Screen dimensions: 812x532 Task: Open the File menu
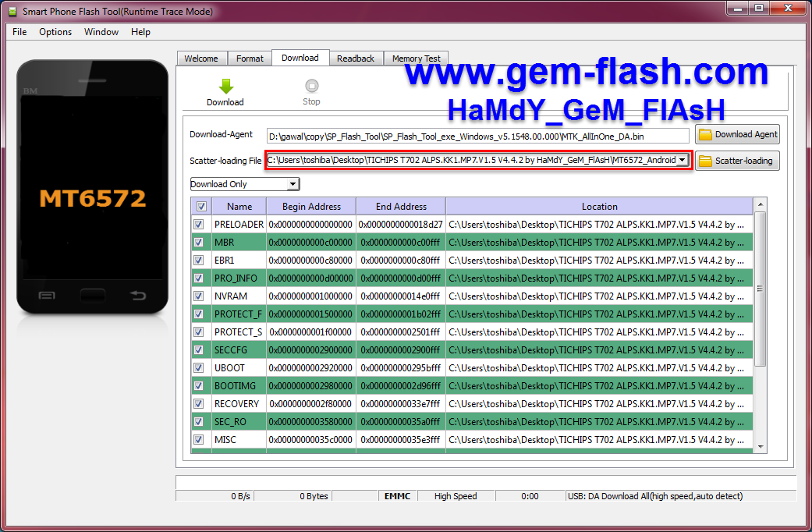[x=20, y=32]
